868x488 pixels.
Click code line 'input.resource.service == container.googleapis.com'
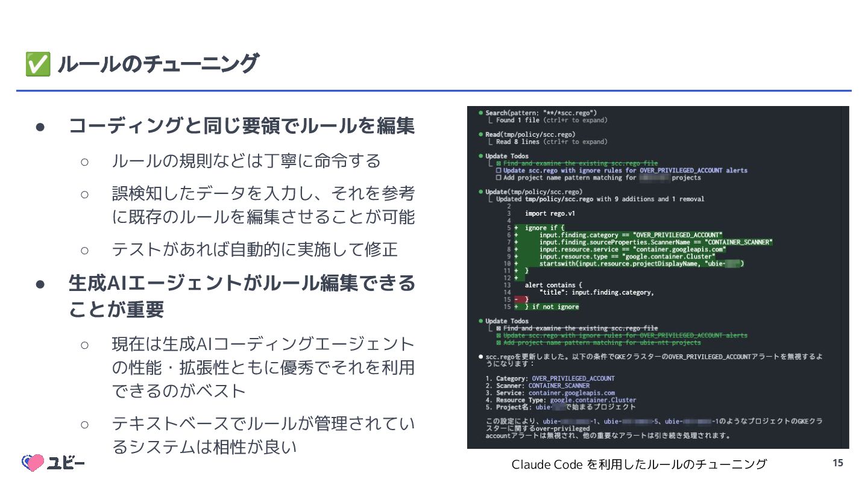click(632, 249)
